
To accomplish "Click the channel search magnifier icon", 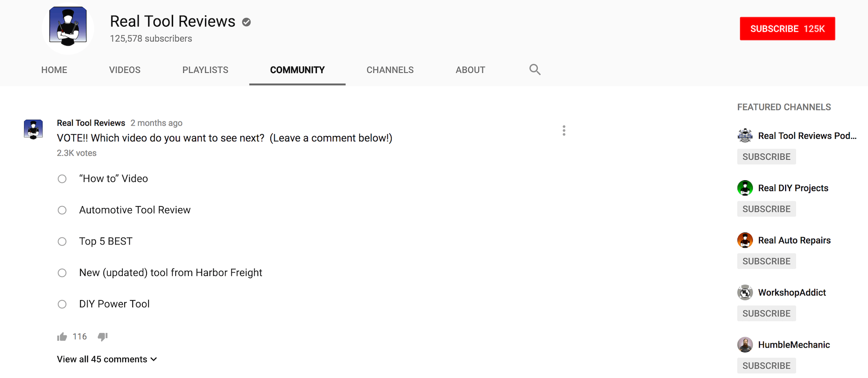I will (x=535, y=70).
